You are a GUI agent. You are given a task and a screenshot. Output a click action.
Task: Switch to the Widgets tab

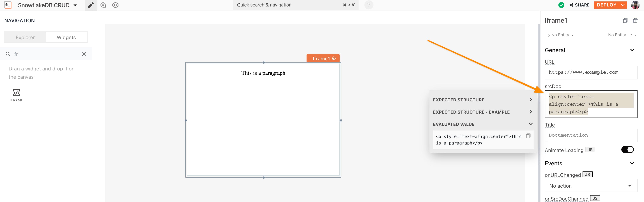pyautogui.click(x=66, y=37)
